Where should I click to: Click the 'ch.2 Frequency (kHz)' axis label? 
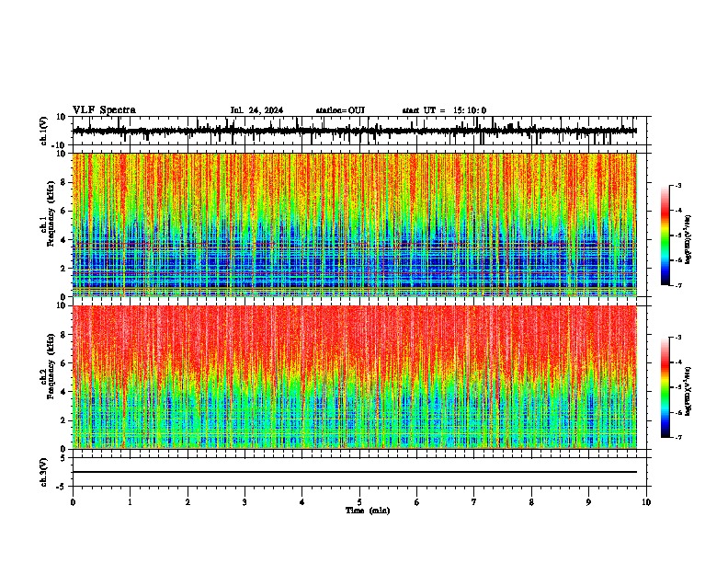[x=47, y=366]
